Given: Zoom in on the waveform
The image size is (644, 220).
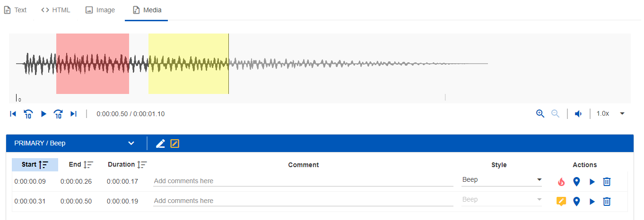Looking at the screenshot, I should 540,114.
